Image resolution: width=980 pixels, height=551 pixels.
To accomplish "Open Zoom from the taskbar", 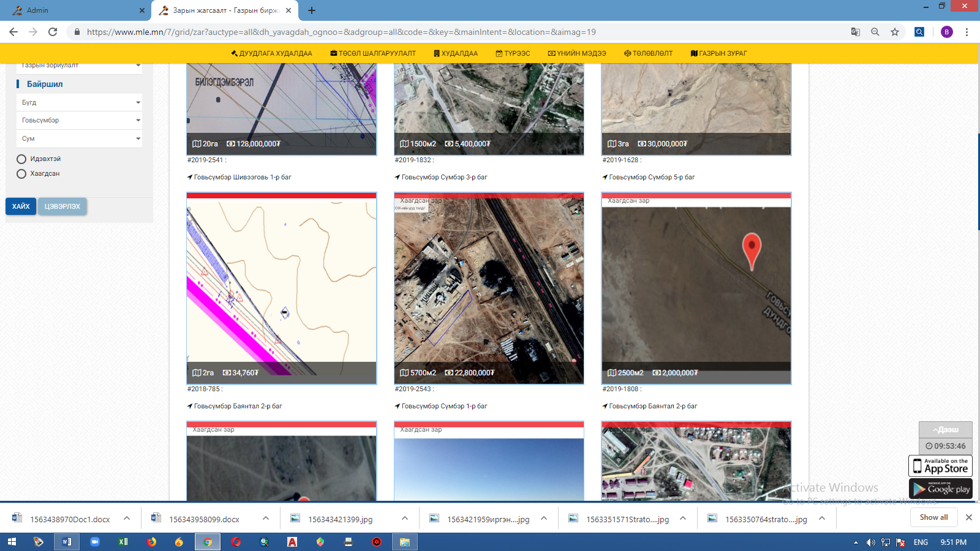I will (95, 542).
